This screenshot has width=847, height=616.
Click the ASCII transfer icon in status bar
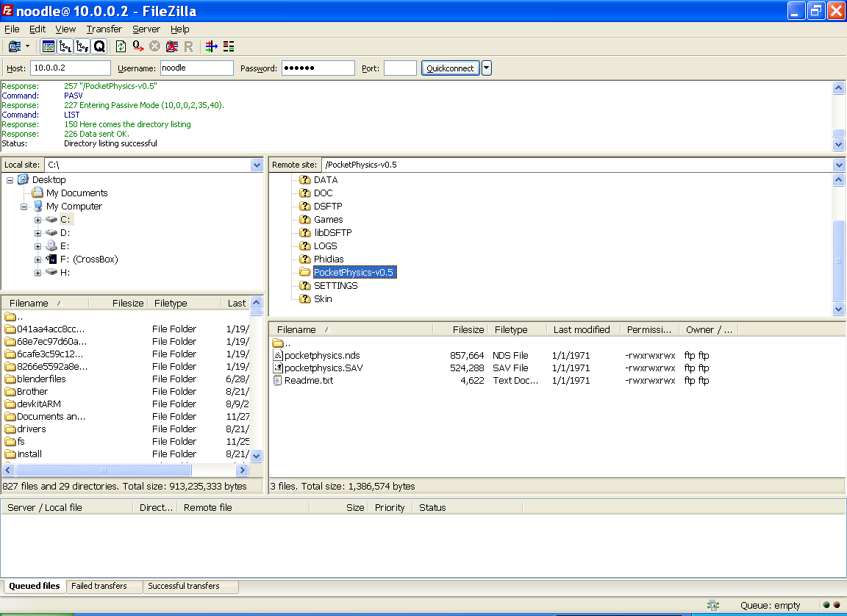[x=712, y=605]
